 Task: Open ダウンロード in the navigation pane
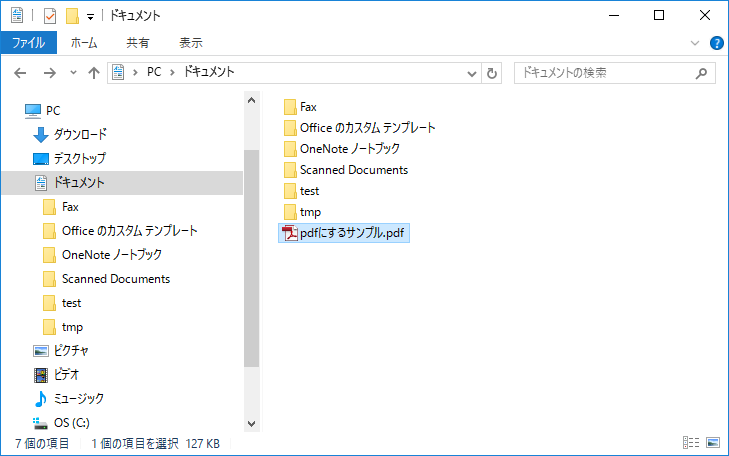(x=80, y=134)
